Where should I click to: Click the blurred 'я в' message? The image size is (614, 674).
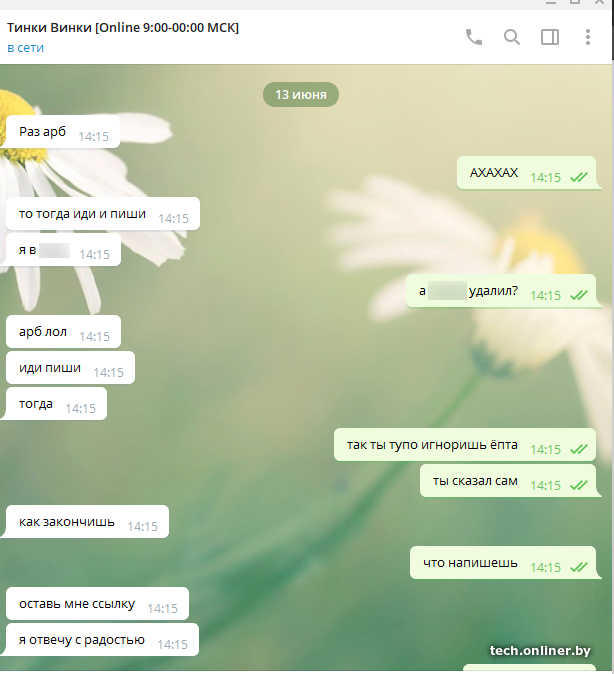63,250
